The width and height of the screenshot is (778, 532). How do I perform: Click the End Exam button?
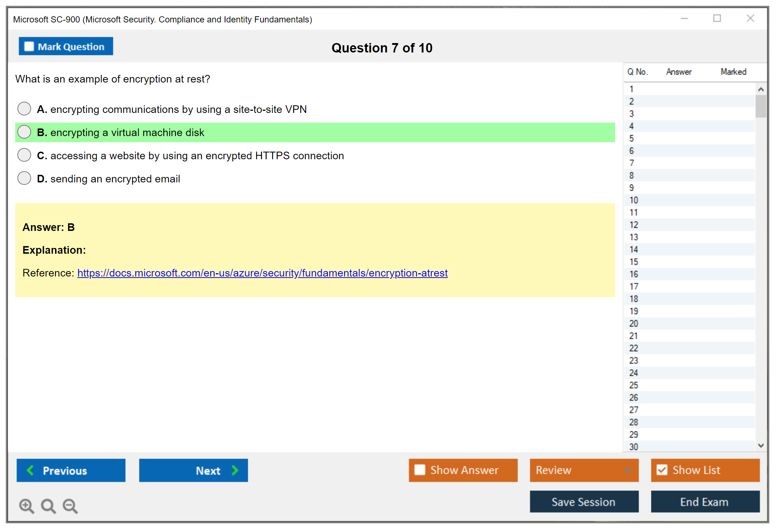(x=705, y=502)
